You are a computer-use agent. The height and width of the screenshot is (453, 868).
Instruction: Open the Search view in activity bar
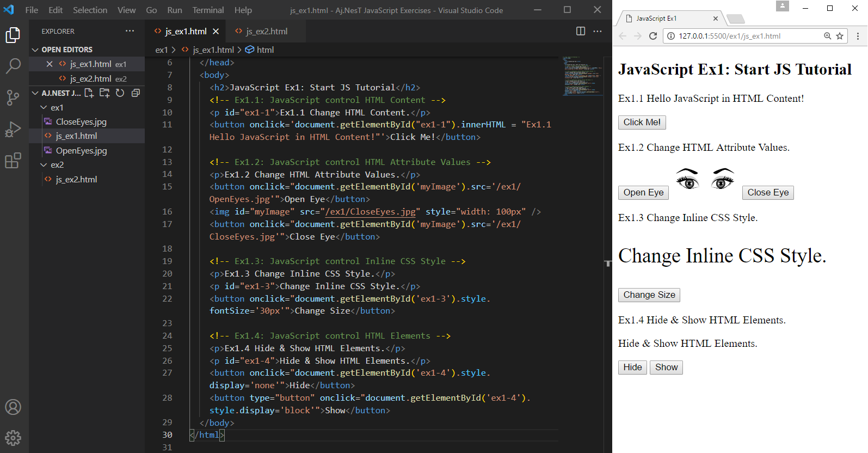(13, 66)
